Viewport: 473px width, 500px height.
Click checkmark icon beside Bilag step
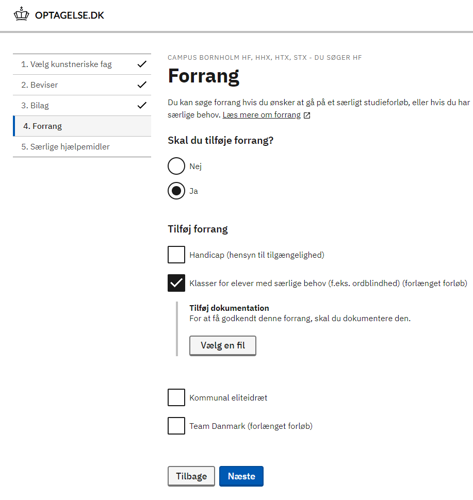(142, 105)
